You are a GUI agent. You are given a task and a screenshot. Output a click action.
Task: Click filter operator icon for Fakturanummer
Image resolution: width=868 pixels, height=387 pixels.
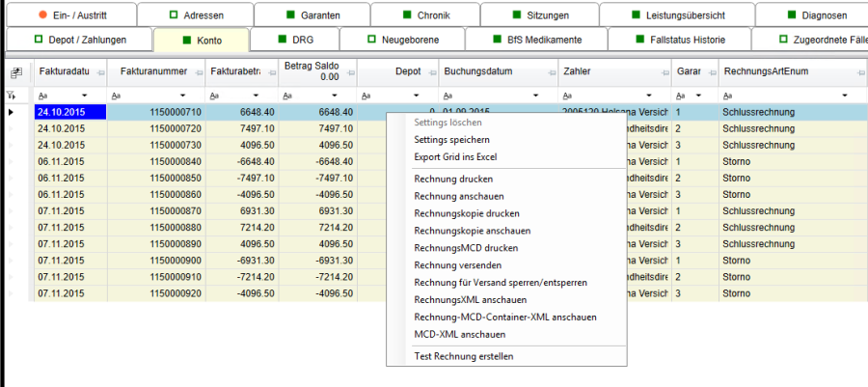(117, 96)
